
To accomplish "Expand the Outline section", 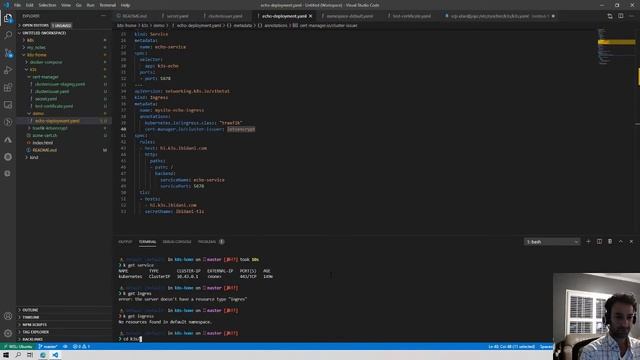I will tap(30, 310).
